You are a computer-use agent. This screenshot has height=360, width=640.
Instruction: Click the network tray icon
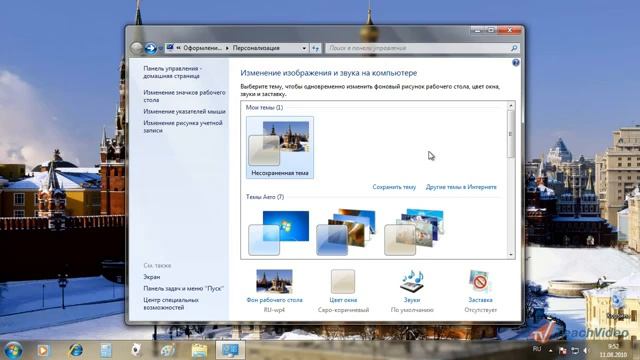pos(575,350)
